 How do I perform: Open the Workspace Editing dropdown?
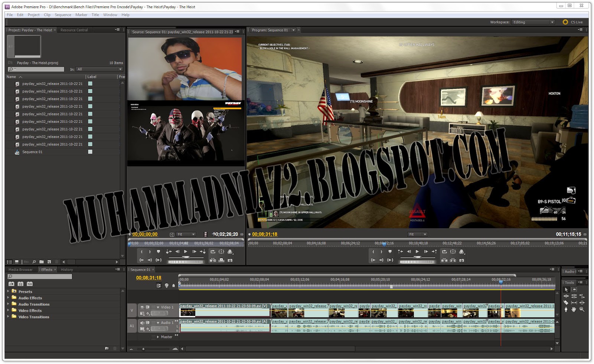[533, 22]
